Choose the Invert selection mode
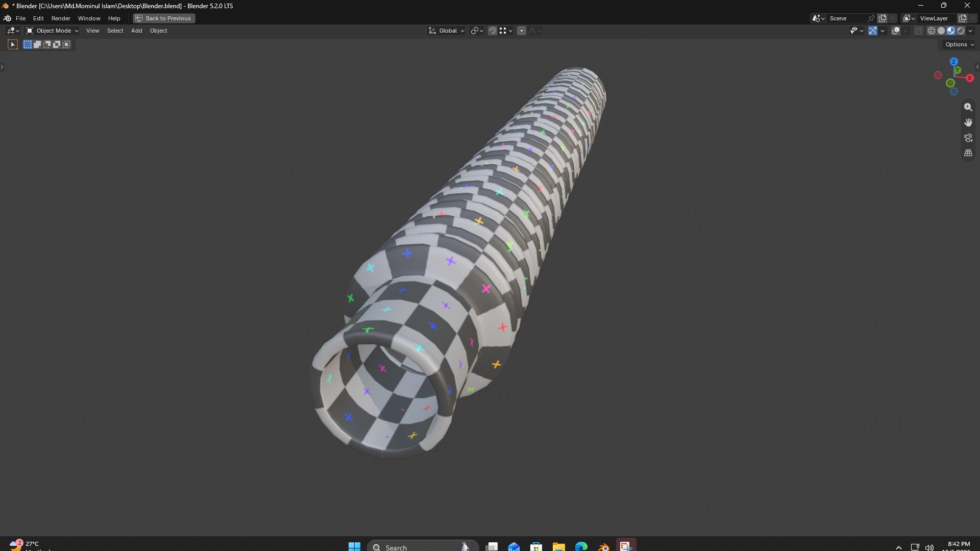Image resolution: width=980 pixels, height=551 pixels. 57,45
